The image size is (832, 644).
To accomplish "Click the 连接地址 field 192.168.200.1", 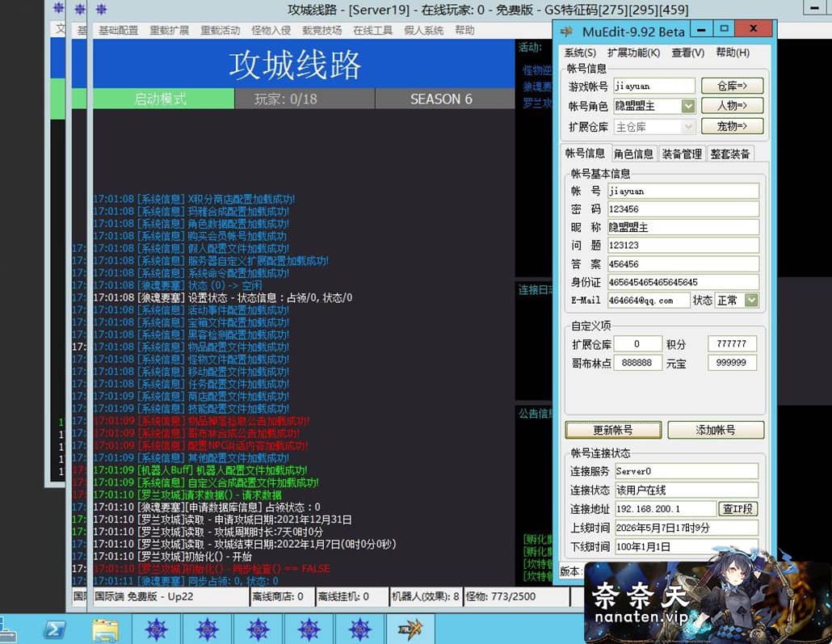I will tap(666, 508).
